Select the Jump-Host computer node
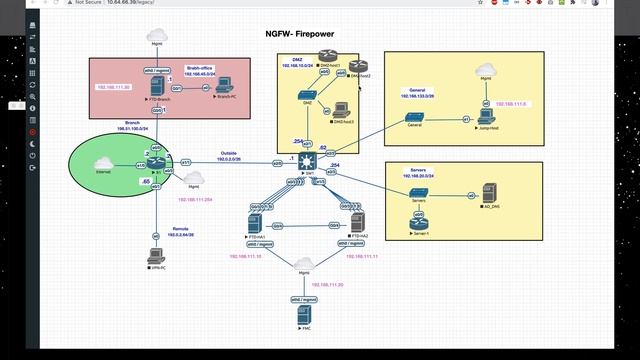 coord(487,117)
